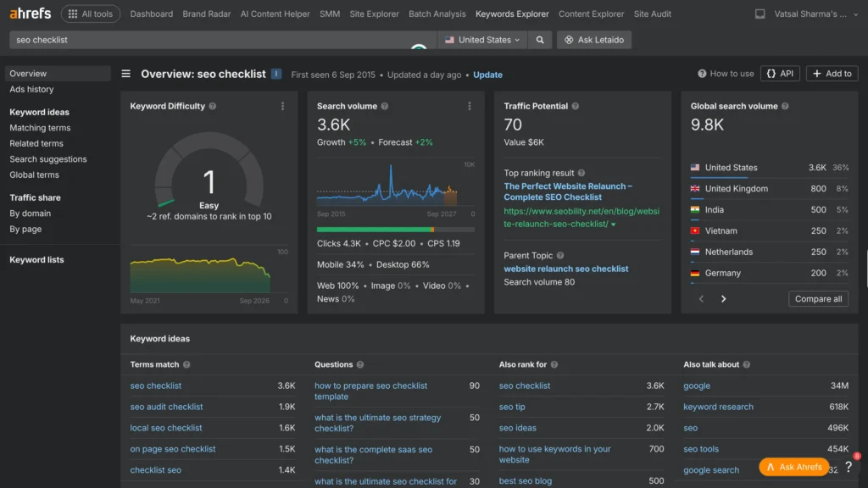Open the United States country dropdown

pos(482,40)
